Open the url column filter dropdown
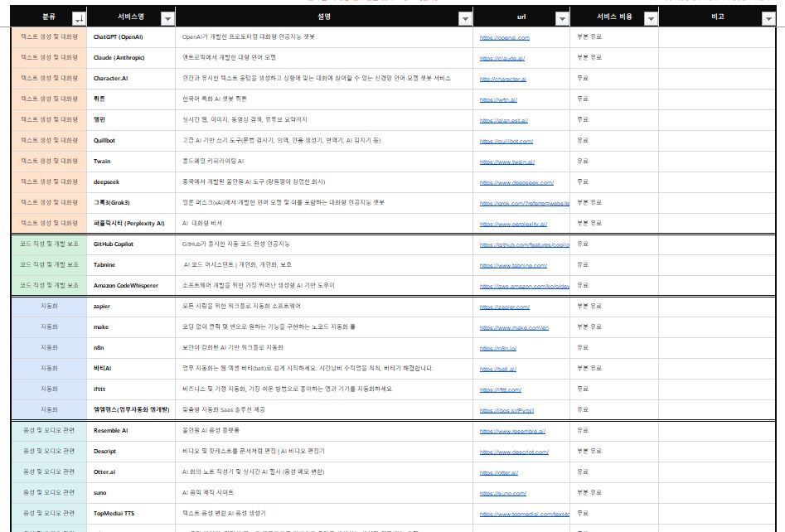The width and height of the screenshot is (785, 532). [x=562, y=19]
